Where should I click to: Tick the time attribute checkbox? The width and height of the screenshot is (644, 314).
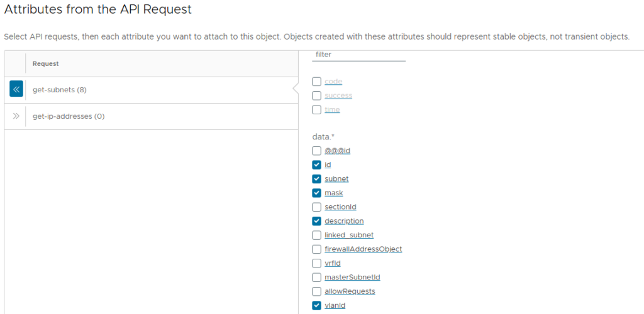point(316,110)
